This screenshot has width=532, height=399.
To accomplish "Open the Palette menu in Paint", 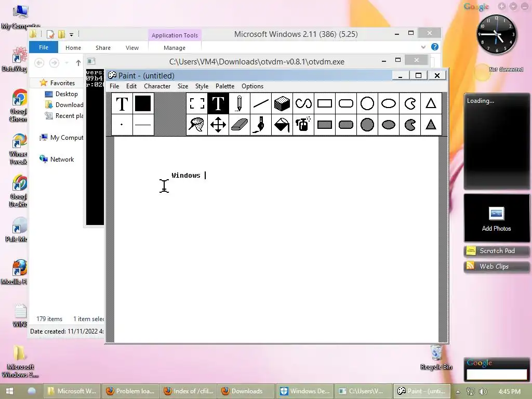I will pos(225,86).
